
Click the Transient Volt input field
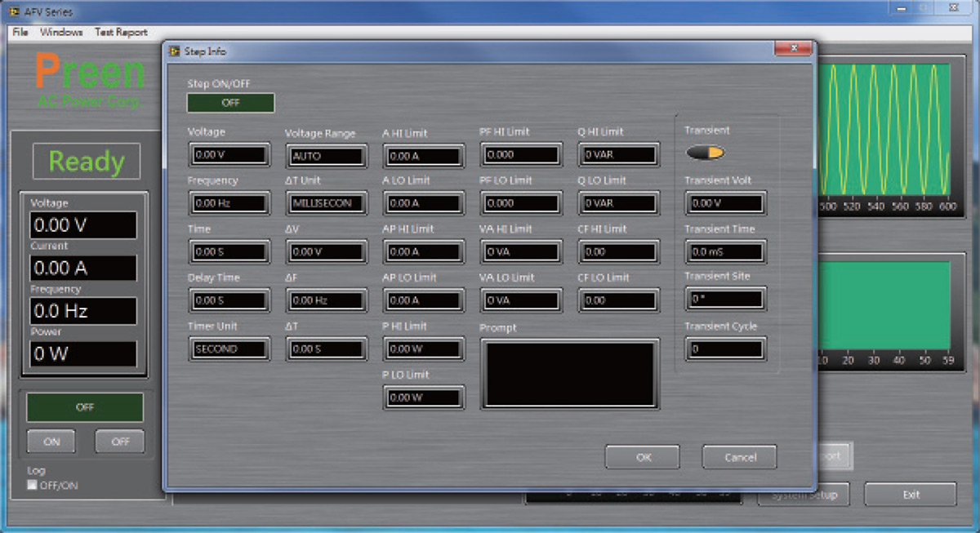tap(724, 203)
